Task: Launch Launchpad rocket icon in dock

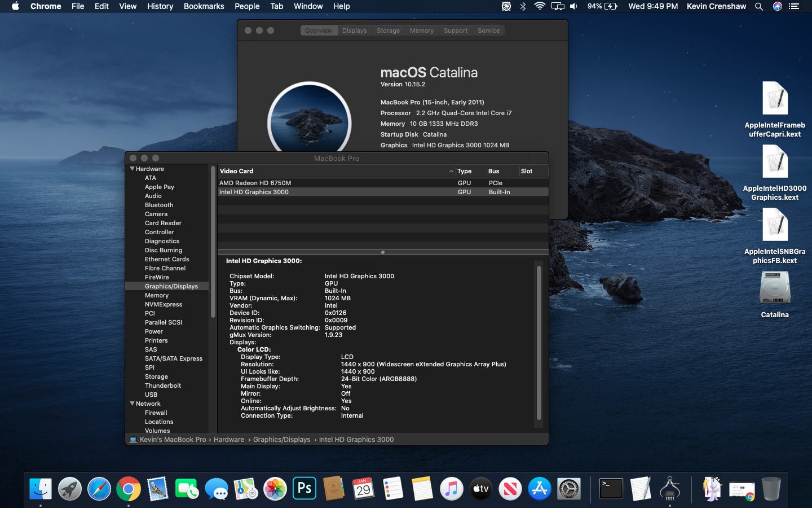Action: pyautogui.click(x=70, y=489)
